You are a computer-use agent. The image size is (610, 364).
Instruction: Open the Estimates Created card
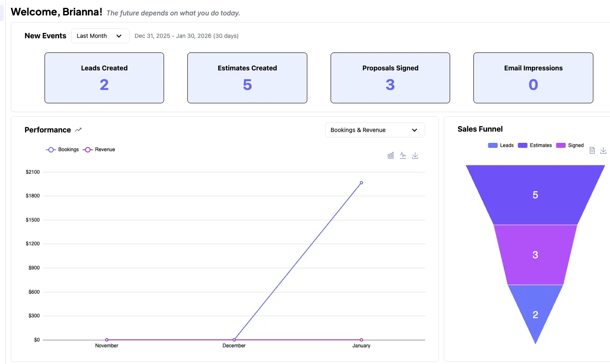tap(247, 78)
